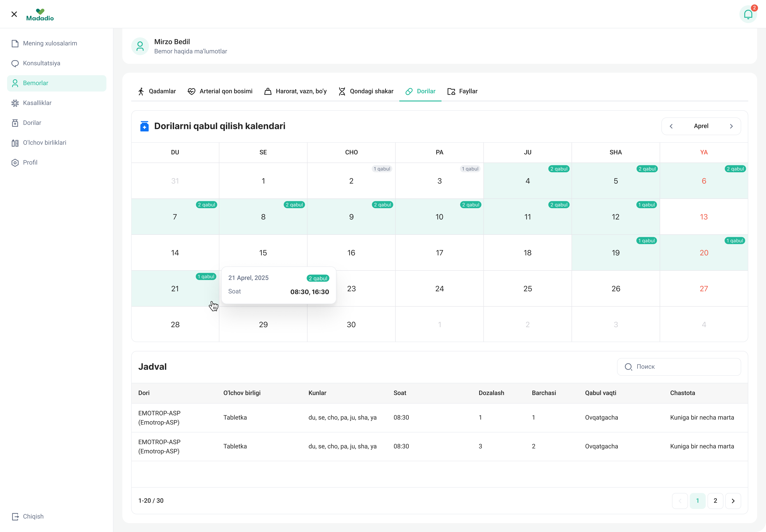766x532 pixels.
Task: Log out via the Chiqish item
Action: [x=33, y=516]
